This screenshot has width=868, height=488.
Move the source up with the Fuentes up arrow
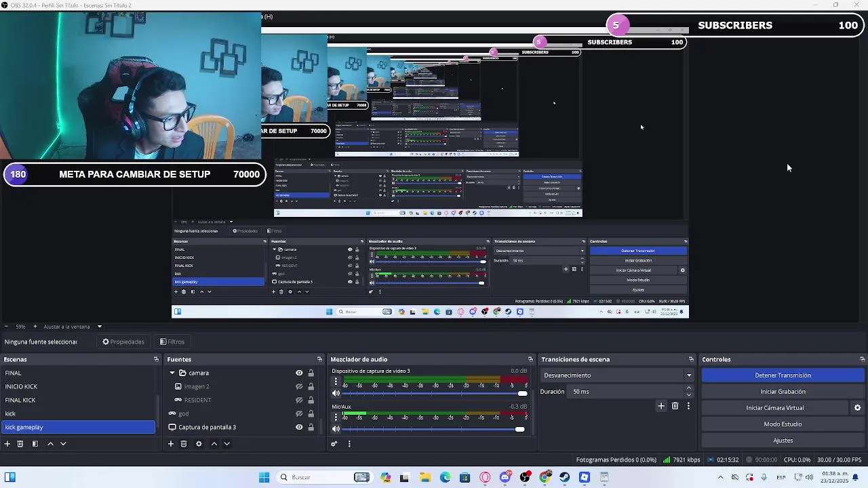(214, 444)
